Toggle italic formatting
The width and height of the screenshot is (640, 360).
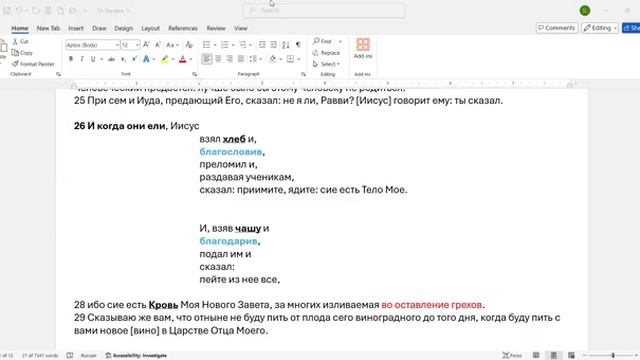click(x=82, y=59)
